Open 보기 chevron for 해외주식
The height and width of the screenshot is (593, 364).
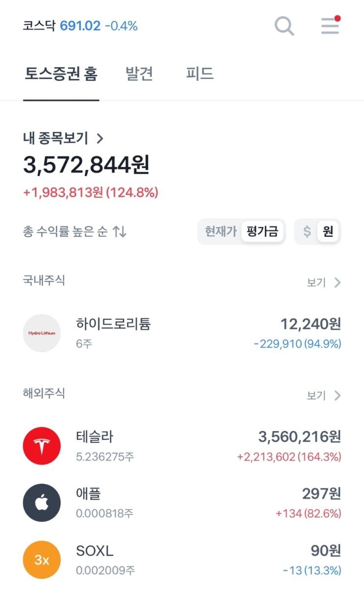(337, 395)
